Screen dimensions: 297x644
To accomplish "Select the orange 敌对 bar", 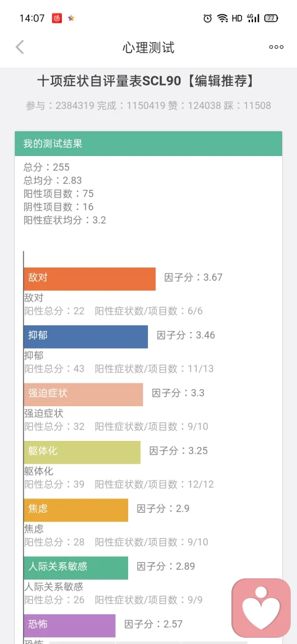I will tap(90, 279).
